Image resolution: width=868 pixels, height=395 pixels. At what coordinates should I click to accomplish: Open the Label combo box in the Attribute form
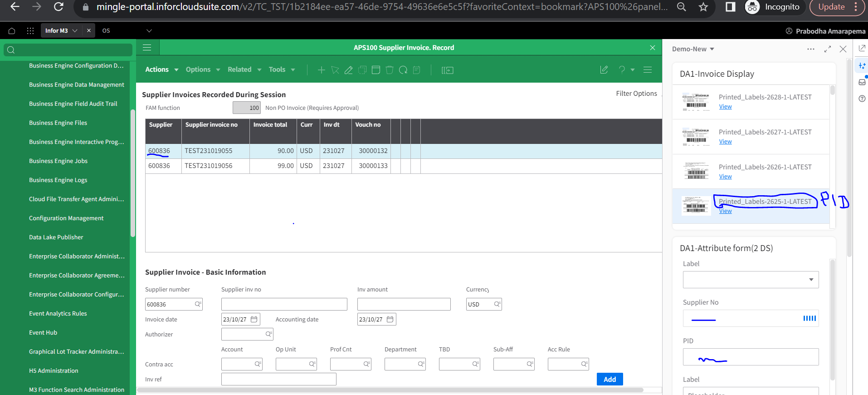751,280
